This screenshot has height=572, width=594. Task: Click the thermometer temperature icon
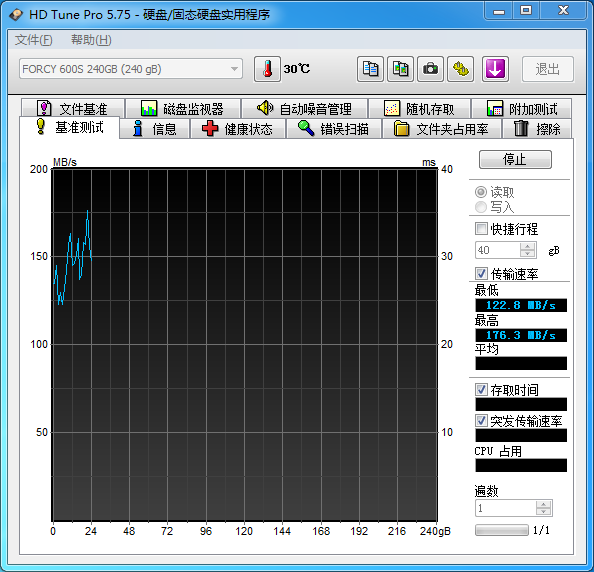pyautogui.click(x=267, y=69)
